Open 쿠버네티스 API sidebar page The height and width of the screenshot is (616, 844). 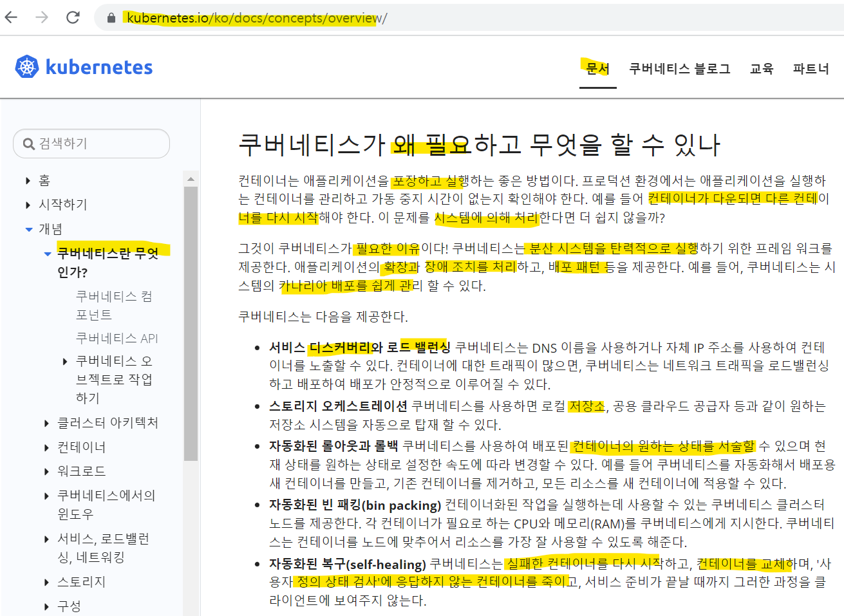[x=117, y=339]
